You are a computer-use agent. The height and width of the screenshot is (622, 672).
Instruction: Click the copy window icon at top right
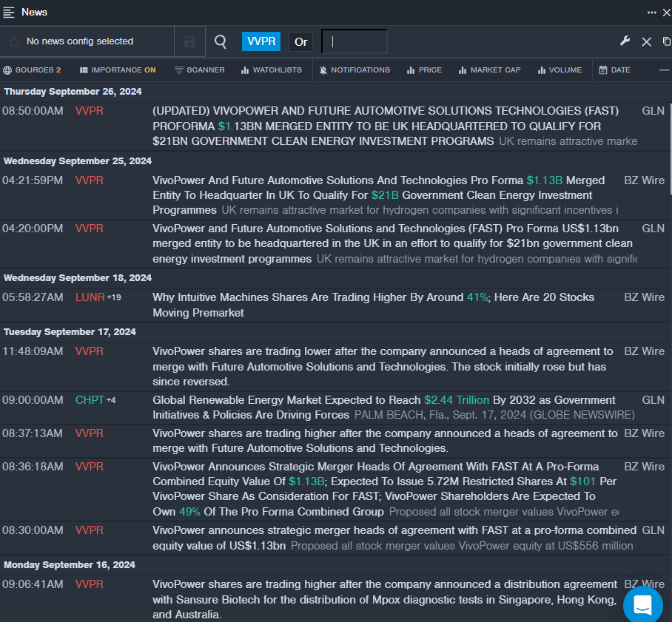click(666, 41)
